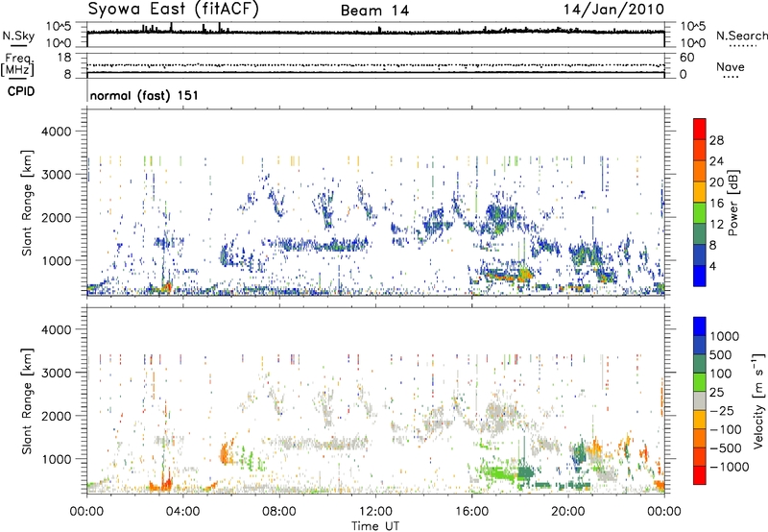
Task: Click the '16:00' time axis tick label
Action: (x=471, y=512)
